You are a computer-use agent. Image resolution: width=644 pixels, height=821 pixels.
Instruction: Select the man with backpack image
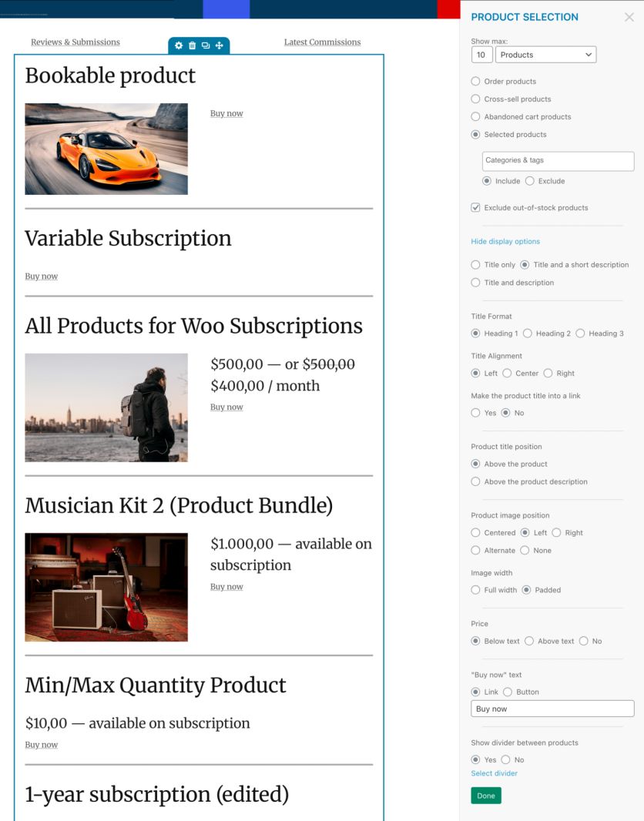[x=106, y=407]
